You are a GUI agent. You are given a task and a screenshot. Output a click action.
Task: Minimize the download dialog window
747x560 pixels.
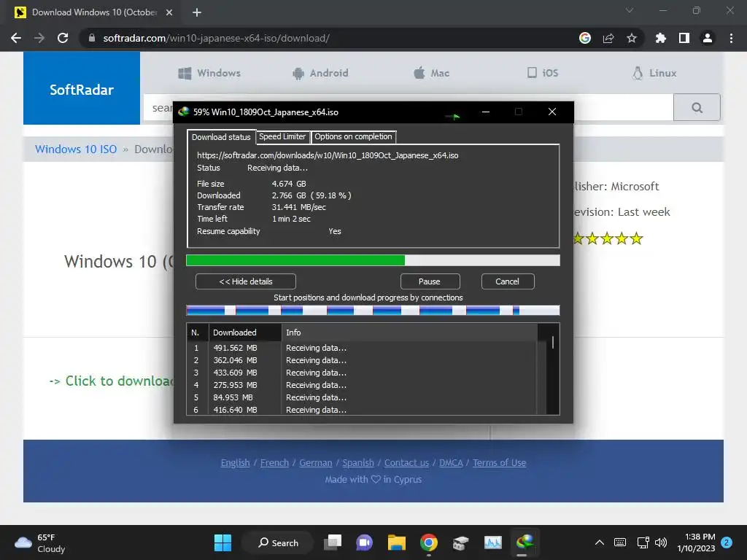pyautogui.click(x=486, y=112)
